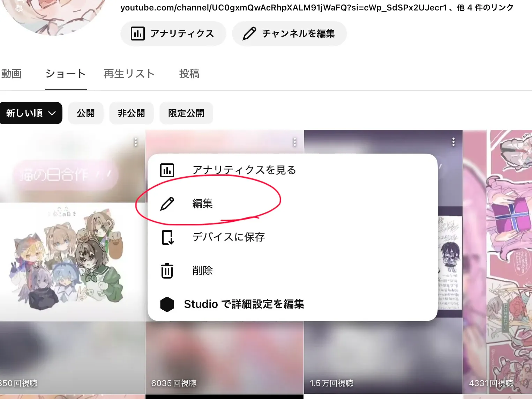Open the channel URL link starting youtube.com/channel
This screenshot has width=532, height=399.
[284, 8]
